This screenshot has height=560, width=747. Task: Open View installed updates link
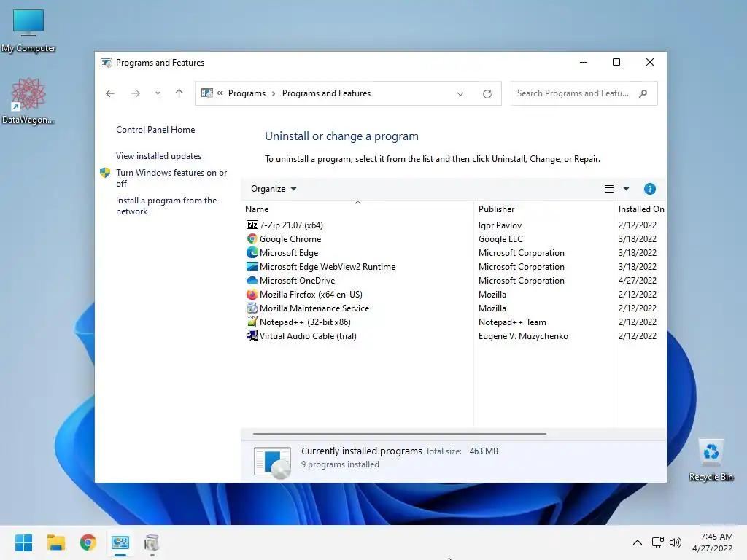[x=158, y=156]
